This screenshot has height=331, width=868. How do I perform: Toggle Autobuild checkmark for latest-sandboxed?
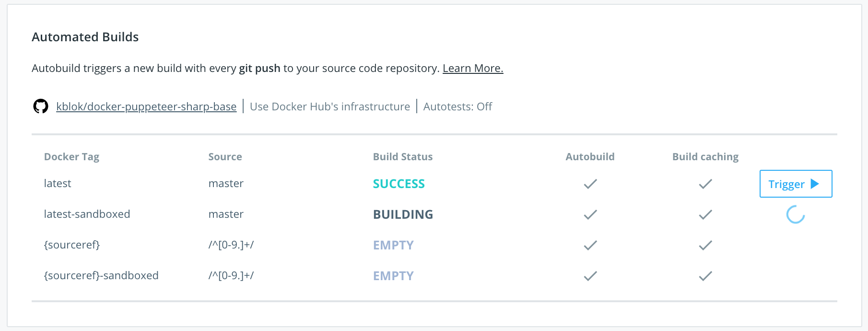click(x=590, y=214)
